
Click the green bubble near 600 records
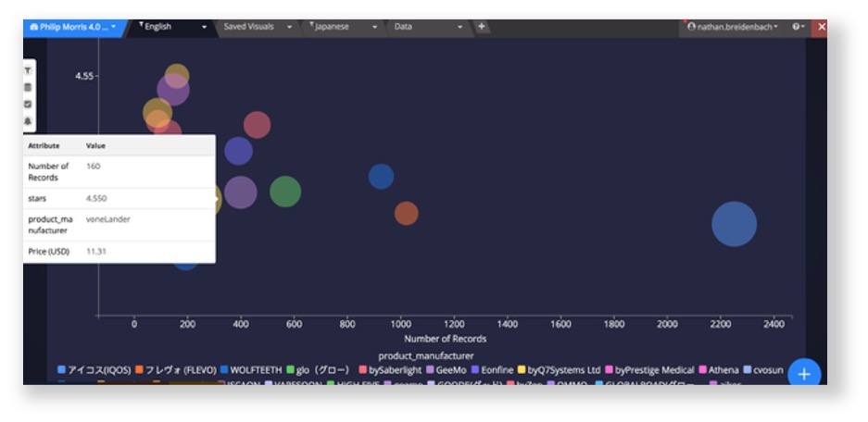pos(285,192)
